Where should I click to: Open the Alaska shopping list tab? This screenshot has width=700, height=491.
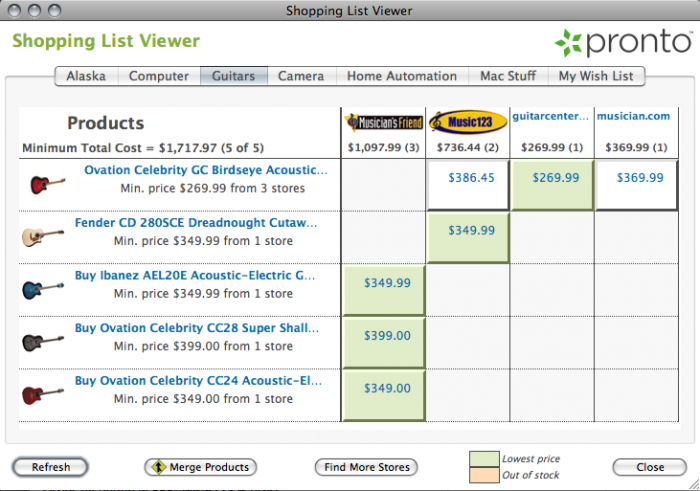[x=87, y=76]
